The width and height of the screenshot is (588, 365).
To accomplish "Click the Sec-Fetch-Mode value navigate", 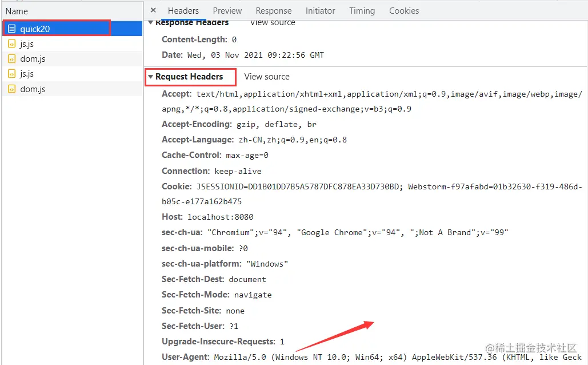I will coord(253,295).
